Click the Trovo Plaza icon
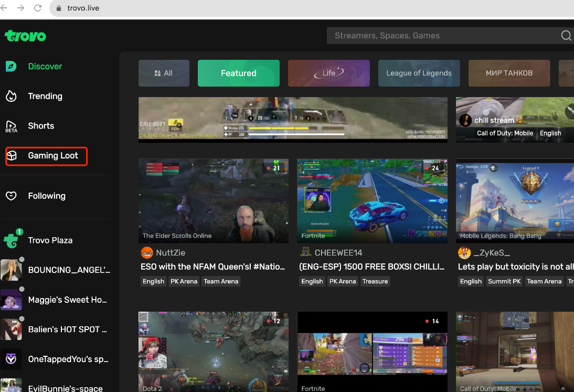Image resolution: width=574 pixels, height=392 pixels. (x=12, y=240)
